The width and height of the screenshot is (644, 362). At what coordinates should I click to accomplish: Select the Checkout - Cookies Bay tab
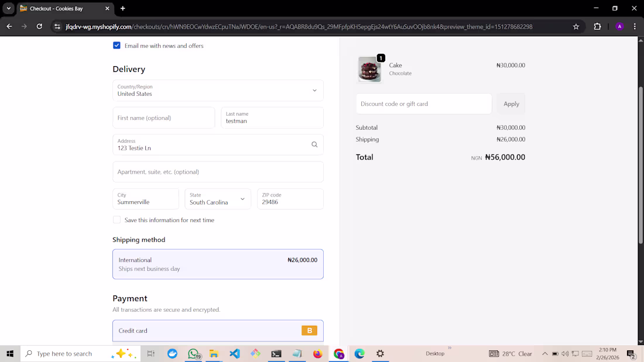point(65,8)
